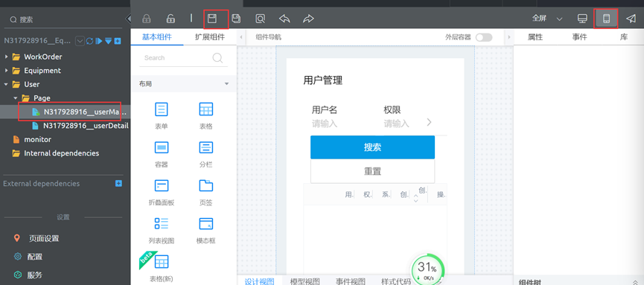The width and height of the screenshot is (644, 285).
Task: Select the 表单 form component
Action: [161, 115]
